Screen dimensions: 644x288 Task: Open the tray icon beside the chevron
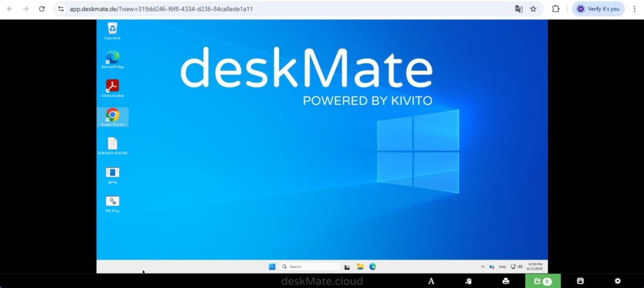[x=492, y=267]
